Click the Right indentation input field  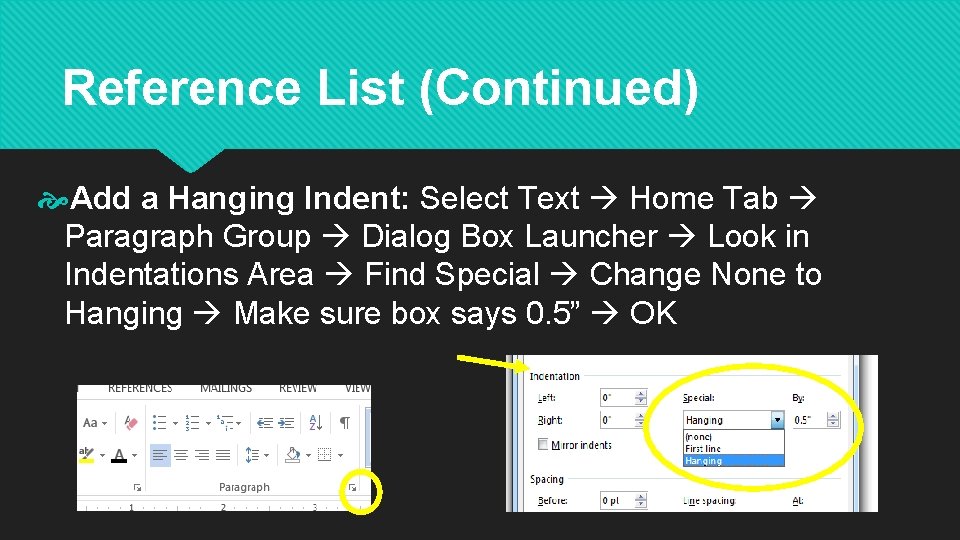point(617,420)
